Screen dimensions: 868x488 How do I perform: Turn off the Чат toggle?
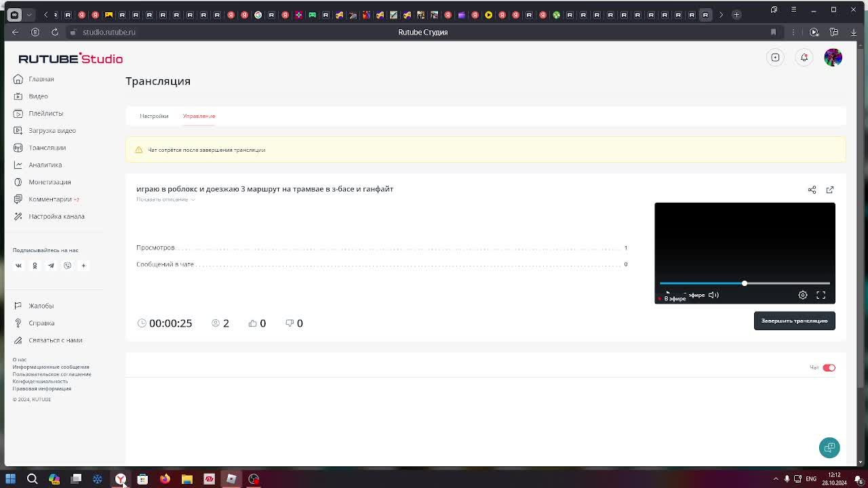tap(829, 367)
